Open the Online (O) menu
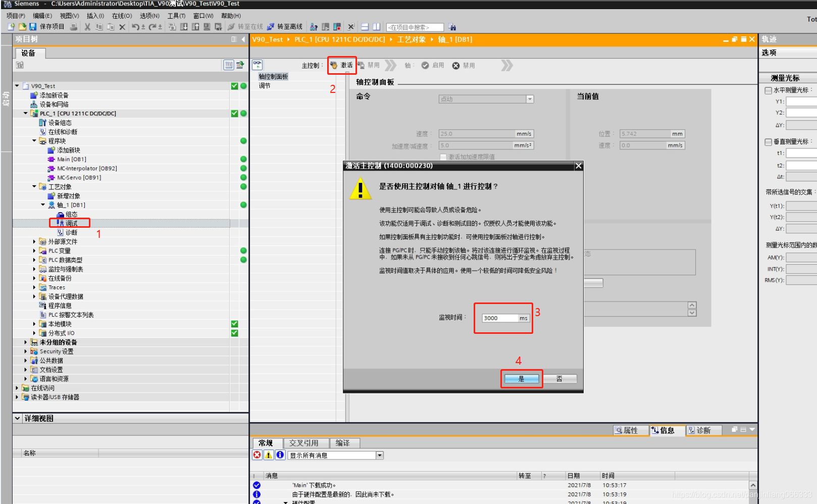The height and width of the screenshot is (504, 817). click(x=122, y=16)
